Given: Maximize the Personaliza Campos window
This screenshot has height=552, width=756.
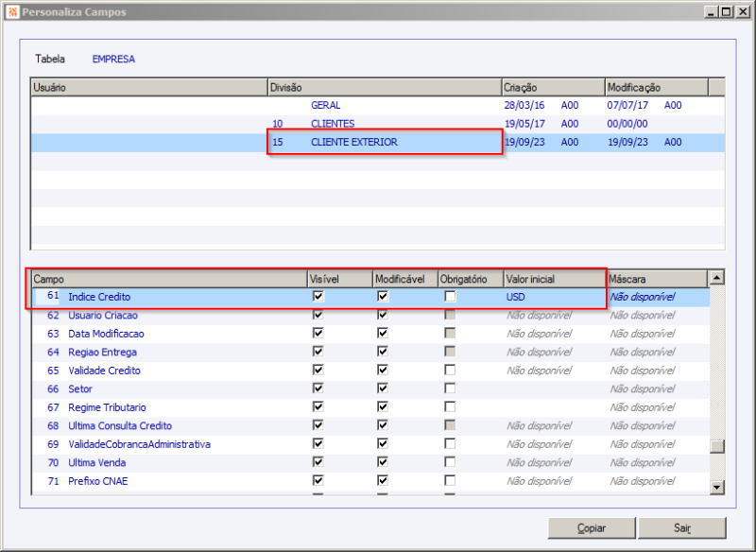Looking at the screenshot, I should coord(726,11).
